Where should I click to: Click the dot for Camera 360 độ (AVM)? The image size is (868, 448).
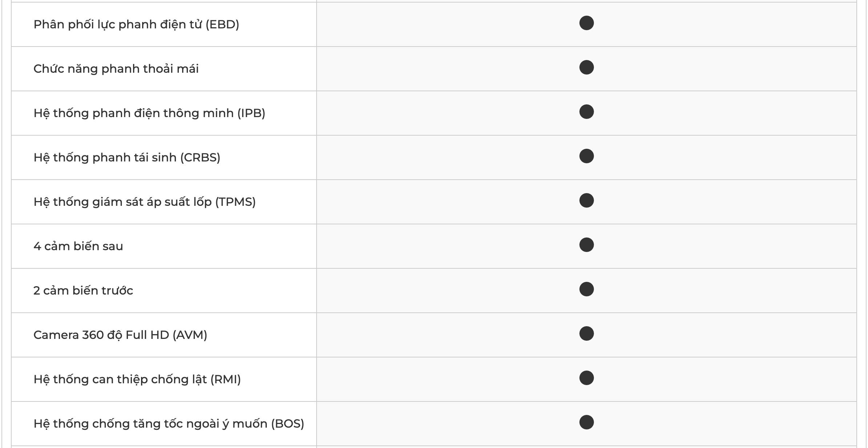(586, 333)
